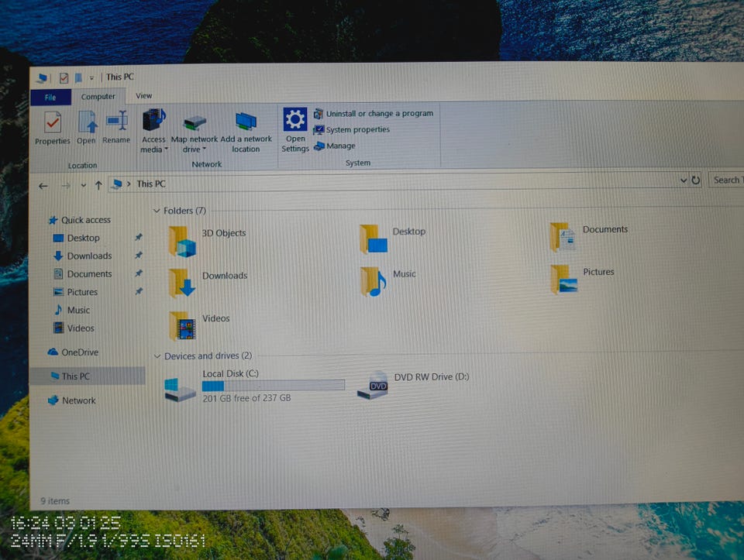Click the pin icon beside Desktop

[139, 237]
